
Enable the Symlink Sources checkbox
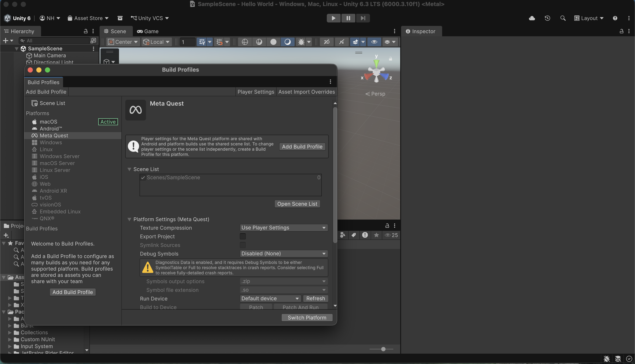point(242,245)
